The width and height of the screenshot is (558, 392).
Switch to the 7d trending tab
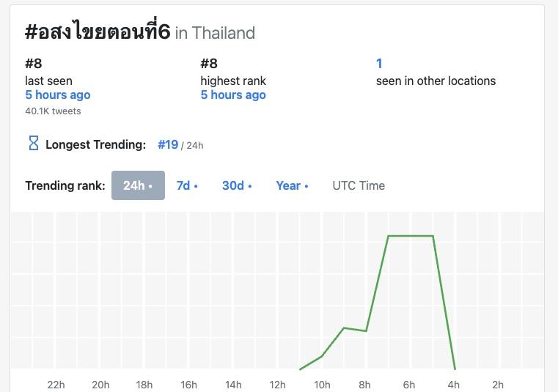pyautogui.click(x=187, y=185)
